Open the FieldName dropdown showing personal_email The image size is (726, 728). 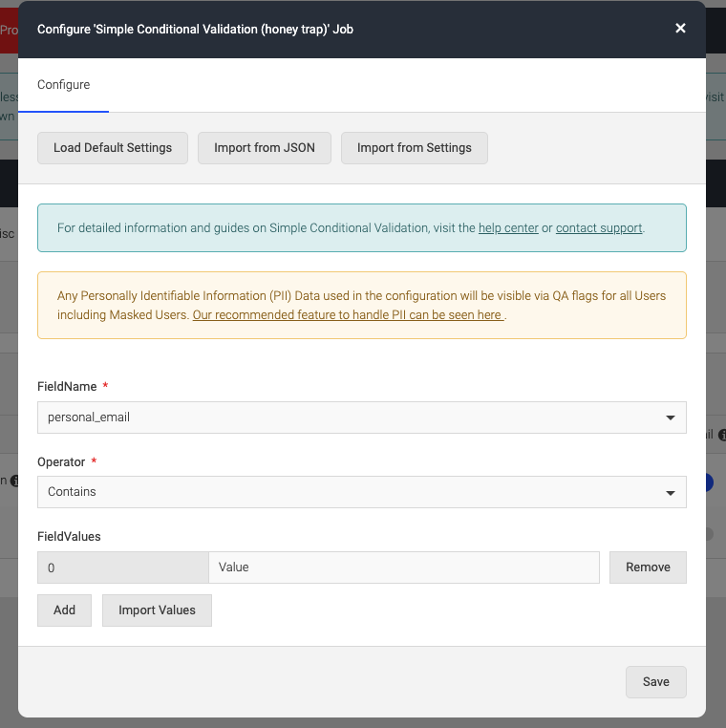362,418
